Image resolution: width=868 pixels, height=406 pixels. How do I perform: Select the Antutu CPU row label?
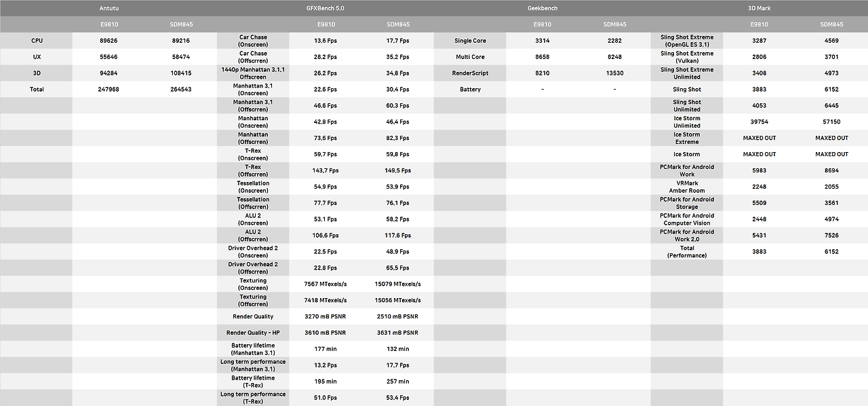tap(37, 41)
